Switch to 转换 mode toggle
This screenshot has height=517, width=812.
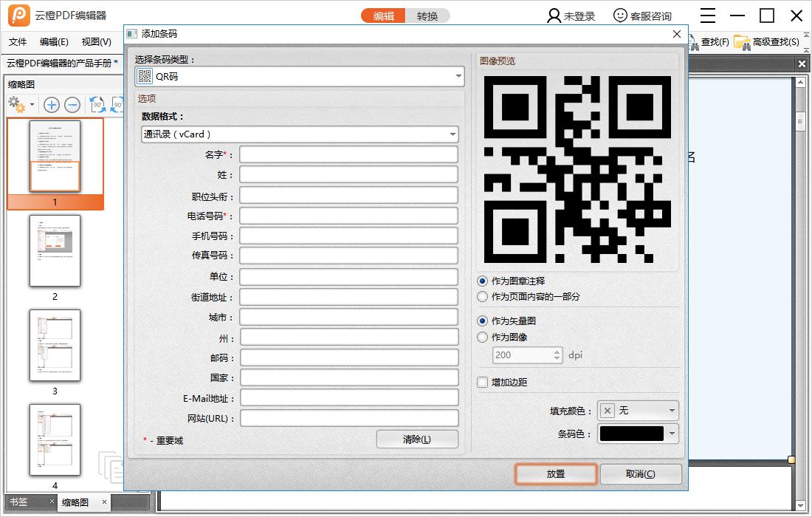point(427,16)
